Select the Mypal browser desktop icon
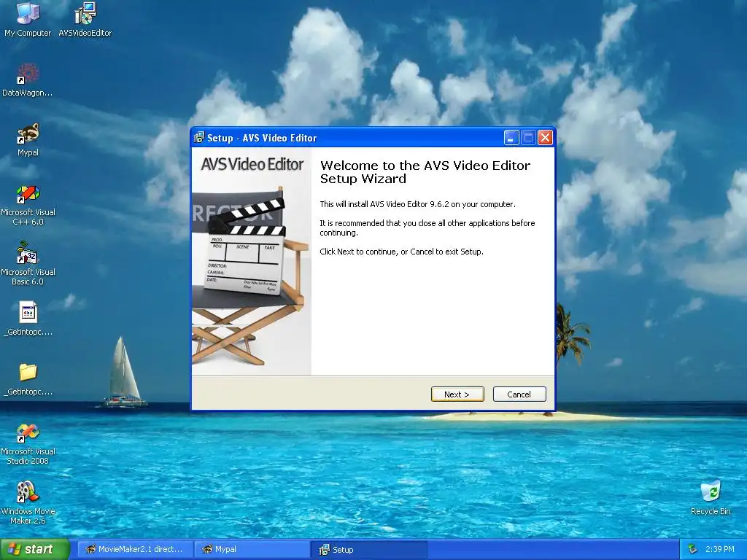The height and width of the screenshot is (560, 747). click(x=28, y=139)
